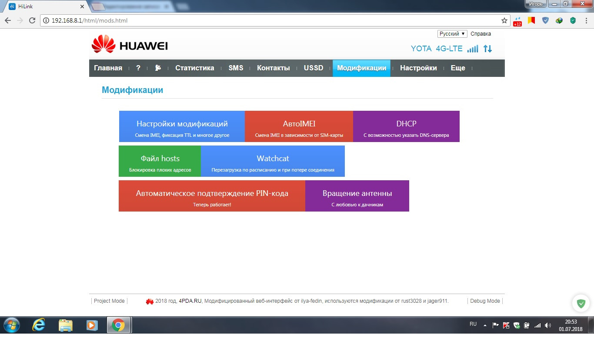The height and width of the screenshot is (364, 594).
Task: Open Настройки tab
Action: [x=419, y=68]
